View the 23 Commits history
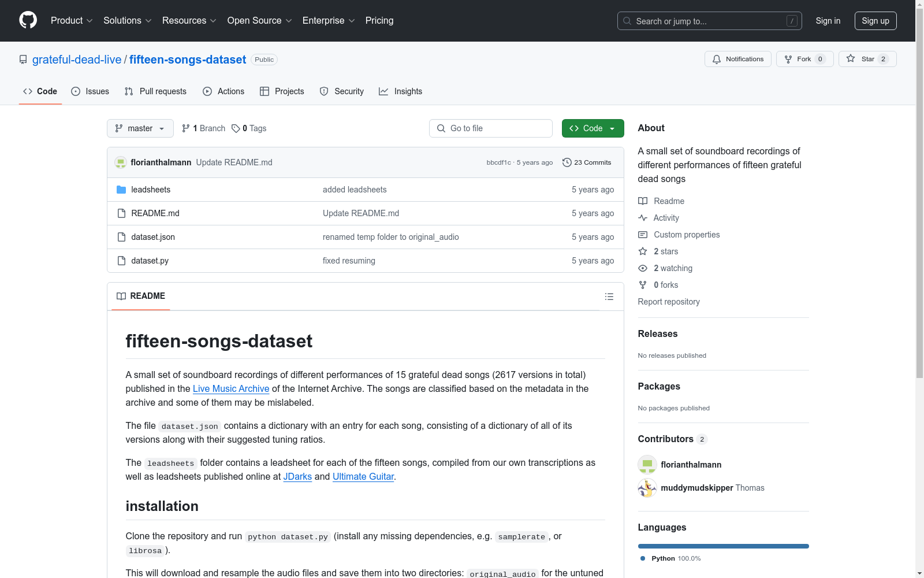Image resolution: width=924 pixels, height=578 pixels. click(587, 162)
